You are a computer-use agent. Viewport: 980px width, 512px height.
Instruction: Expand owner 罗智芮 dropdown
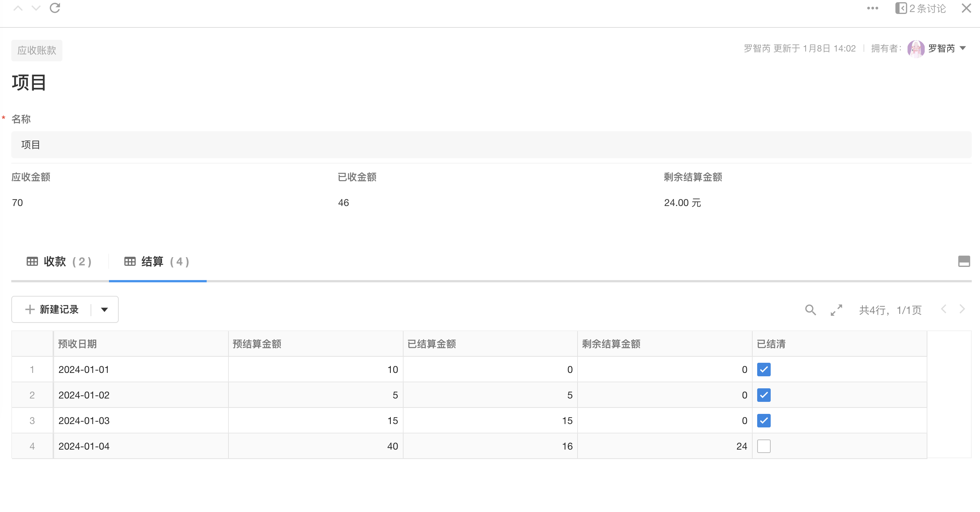[x=963, y=48]
